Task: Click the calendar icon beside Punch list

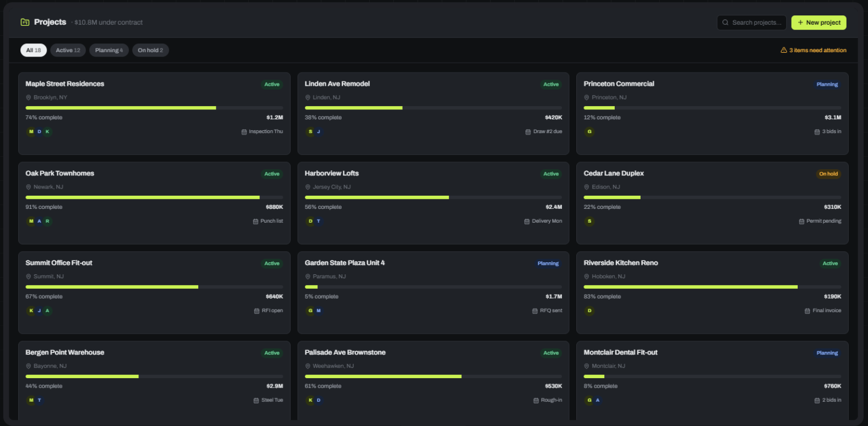Action: 255,222
